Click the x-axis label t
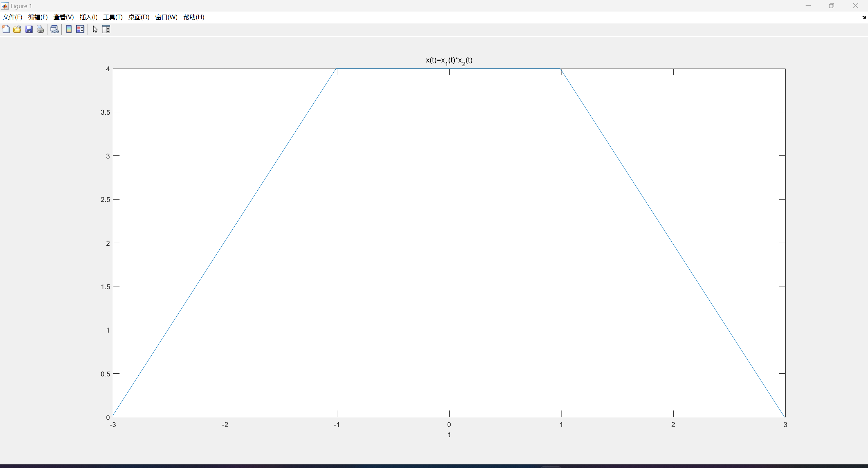This screenshot has height=468, width=868. 449,435
